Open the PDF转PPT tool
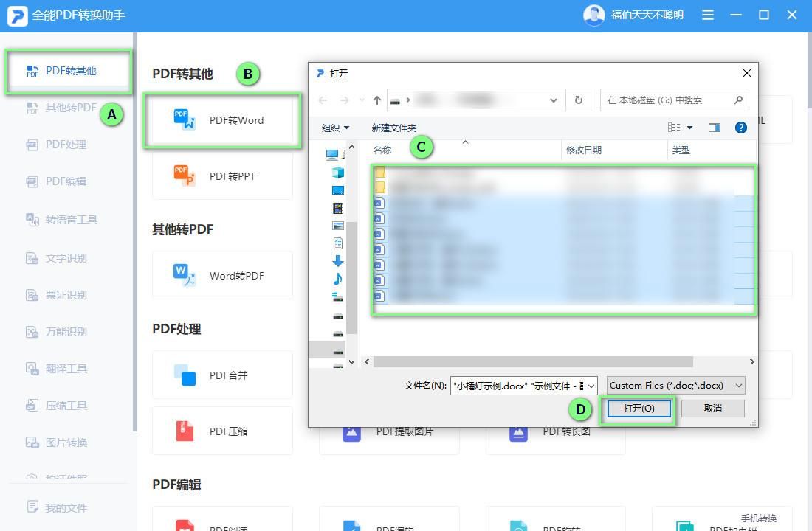 pos(221,176)
